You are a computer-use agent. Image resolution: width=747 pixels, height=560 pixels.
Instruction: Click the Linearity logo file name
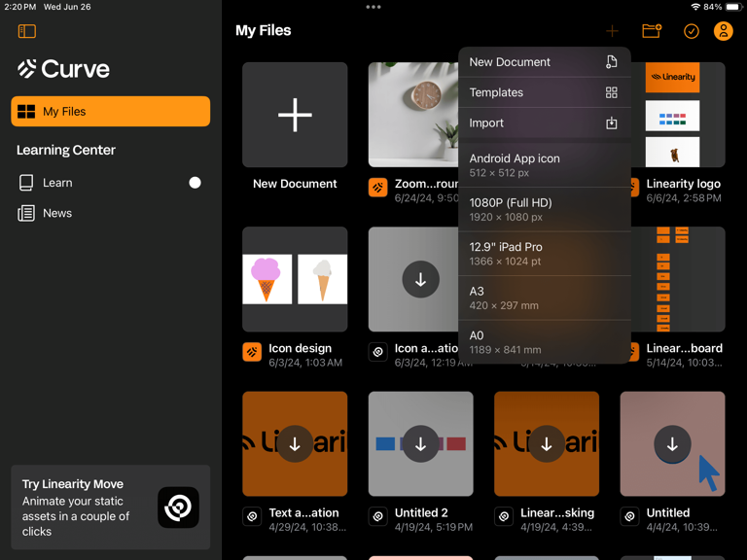(x=683, y=184)
